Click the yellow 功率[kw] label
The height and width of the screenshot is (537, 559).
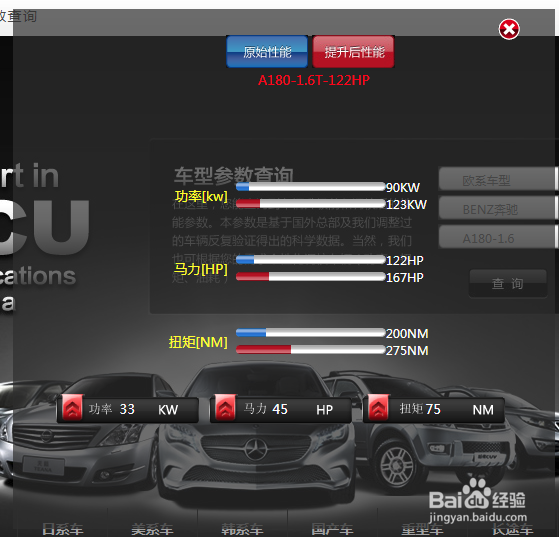201,196
